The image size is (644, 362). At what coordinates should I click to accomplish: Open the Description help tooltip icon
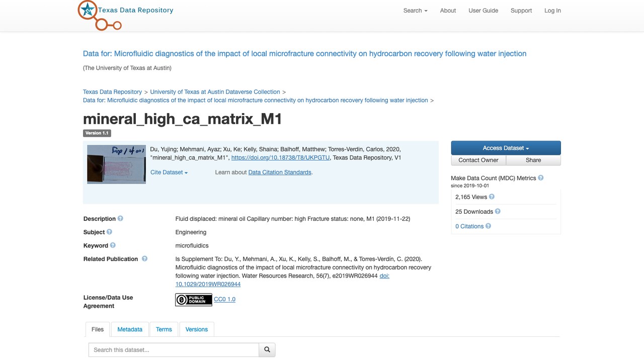[x=120, y=219]
